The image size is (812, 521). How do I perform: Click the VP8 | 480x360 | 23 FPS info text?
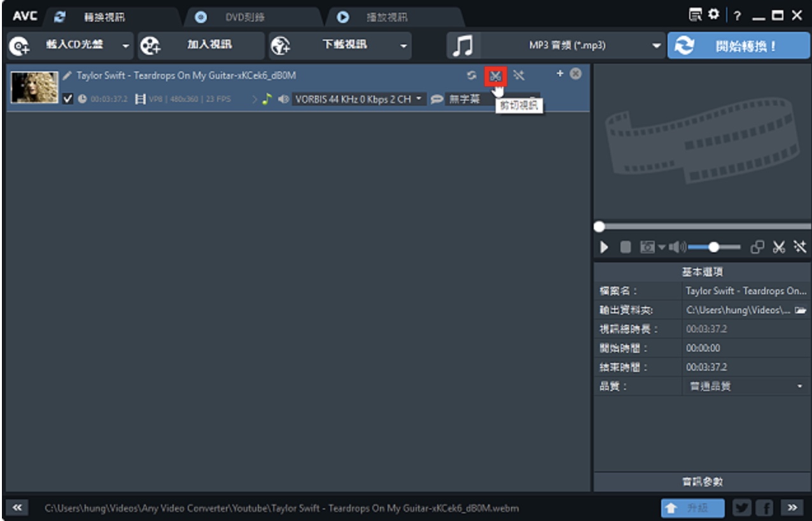[x=190, y=99]
